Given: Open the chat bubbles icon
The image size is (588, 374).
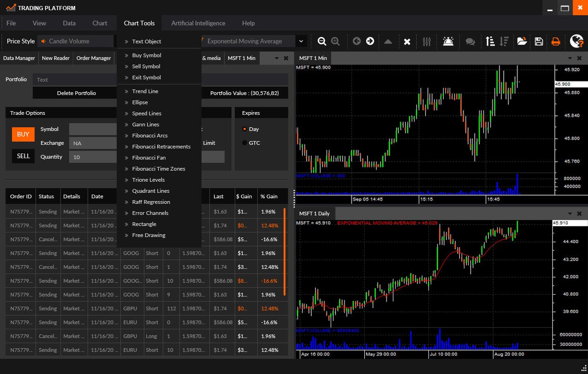Looking at the screenshot, I should (470, 42).
